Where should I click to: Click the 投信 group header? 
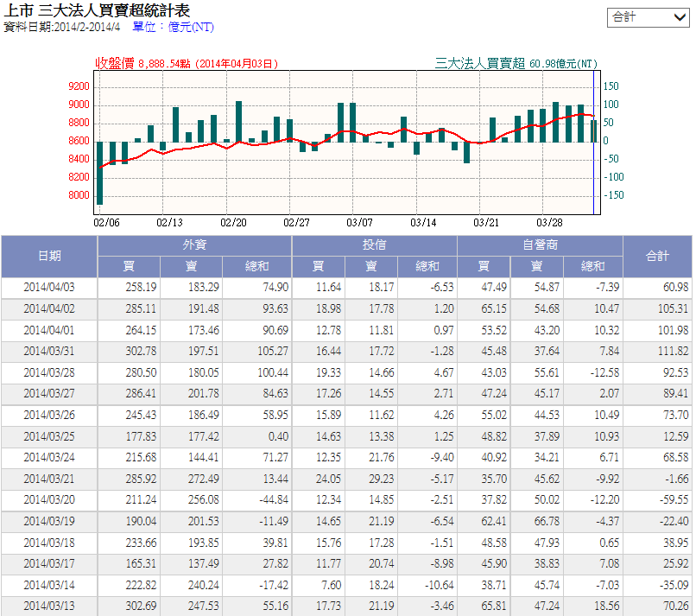click(x=374, y=245)
